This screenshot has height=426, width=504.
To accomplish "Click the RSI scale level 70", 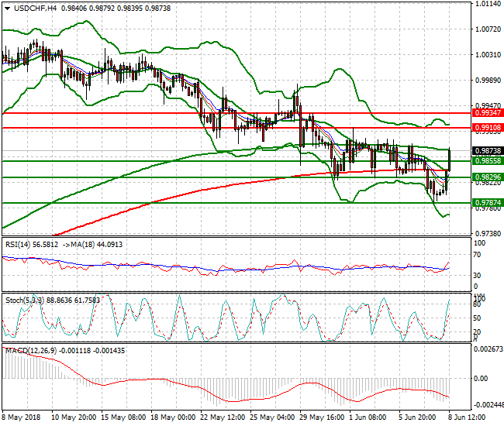I will tap(478, 255).
